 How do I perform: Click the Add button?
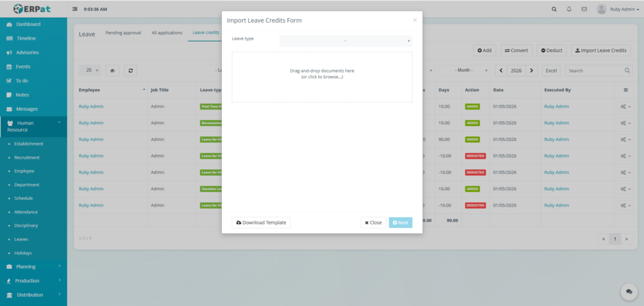click(x=485, y=50)
